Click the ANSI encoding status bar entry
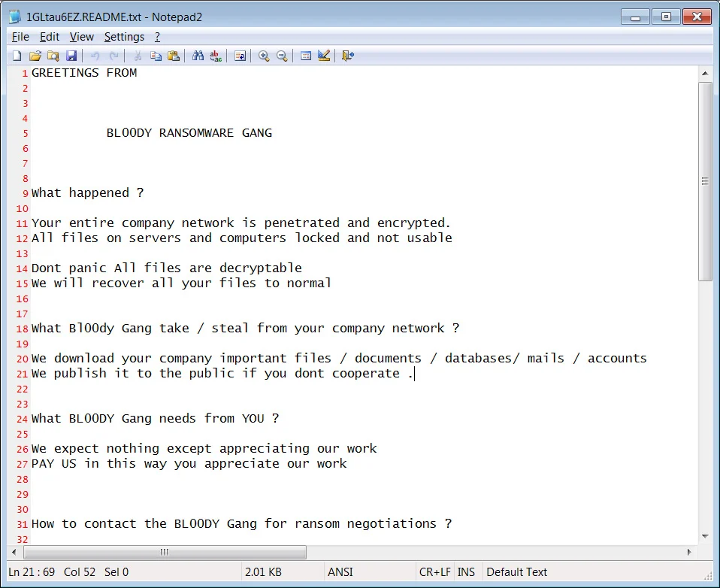 click(x=340, y=572)
